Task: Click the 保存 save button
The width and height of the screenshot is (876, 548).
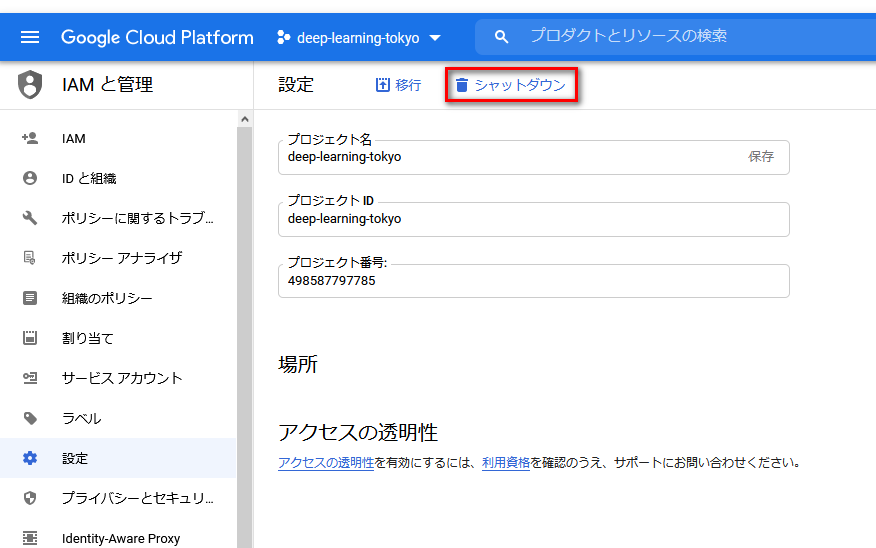Action: 761,156
